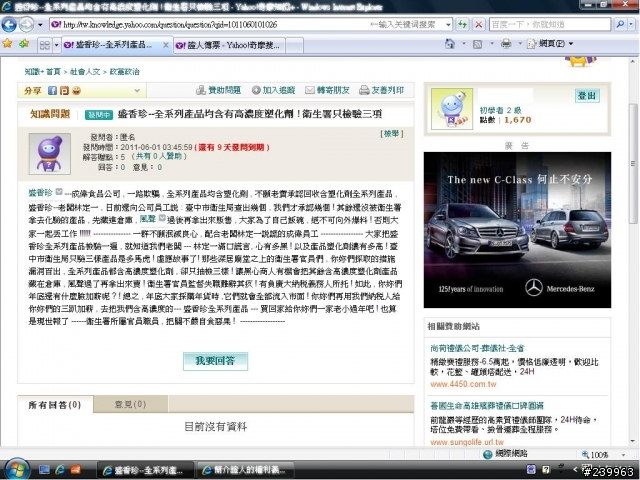Expand the address bar history dropdown
Screen dimensions: 640x480
448,25
